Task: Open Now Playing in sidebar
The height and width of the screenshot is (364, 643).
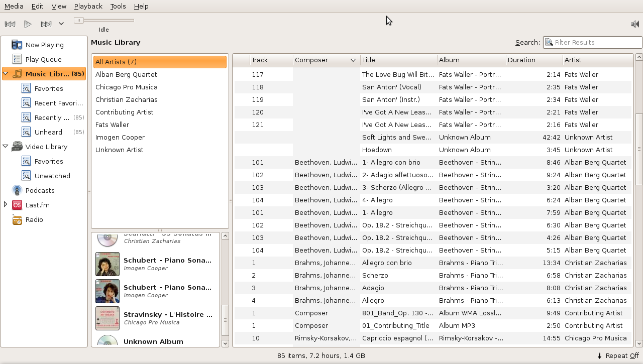Action: click(x=44, y=45)
